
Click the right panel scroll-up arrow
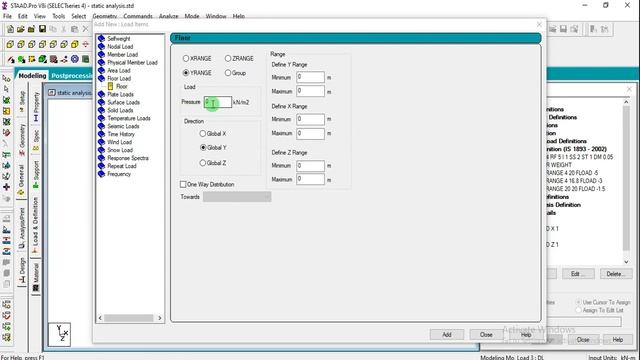point(627,101)
